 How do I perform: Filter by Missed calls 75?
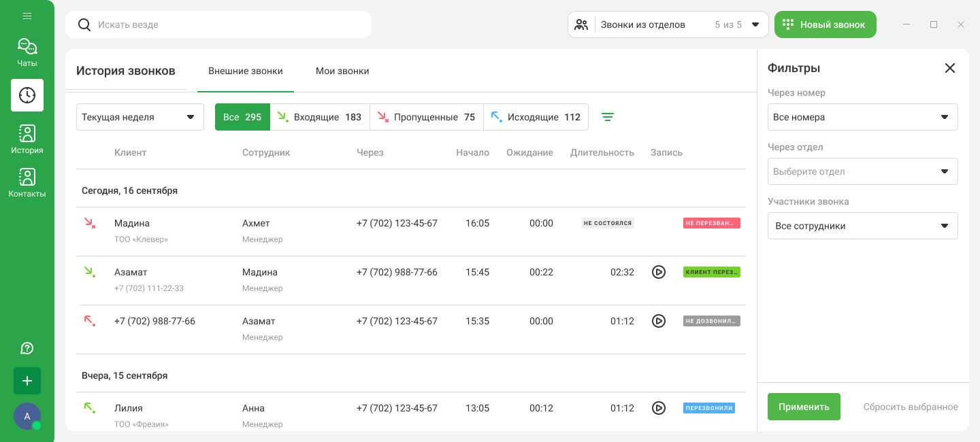pos(427,117)
